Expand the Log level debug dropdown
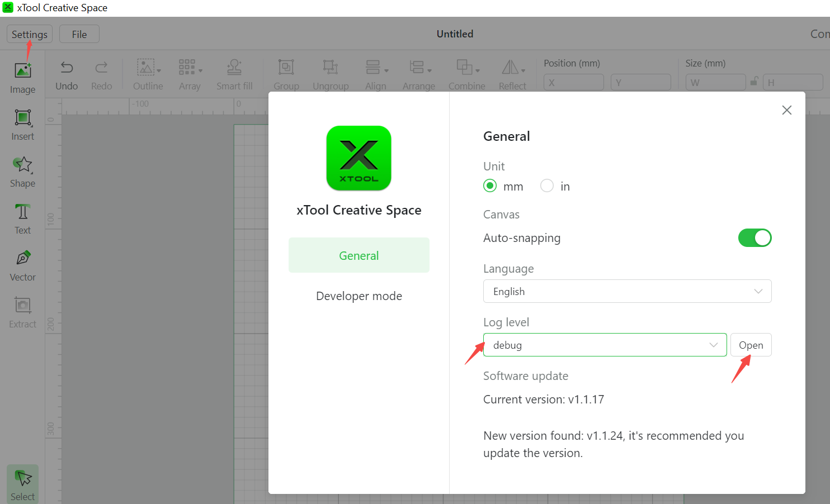Screen dimensions: 830x504 pyautogui.click(x=605, y=345)
